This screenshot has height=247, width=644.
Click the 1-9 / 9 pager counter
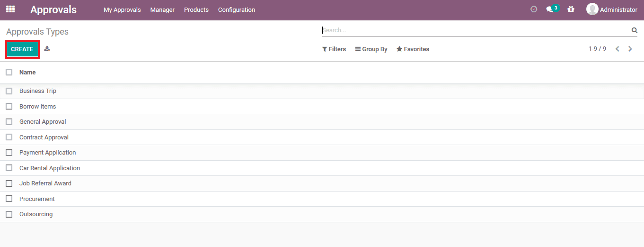pyautogui.click(x=597, y=49)
